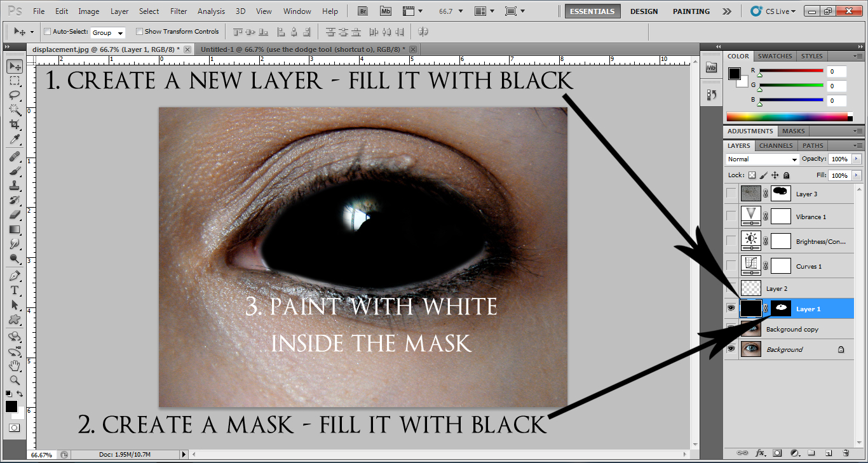Image resolution: width=868 pixels, height=463 pixels.
Task: Open layer styles with the fx icon
Action: point(761,453)
